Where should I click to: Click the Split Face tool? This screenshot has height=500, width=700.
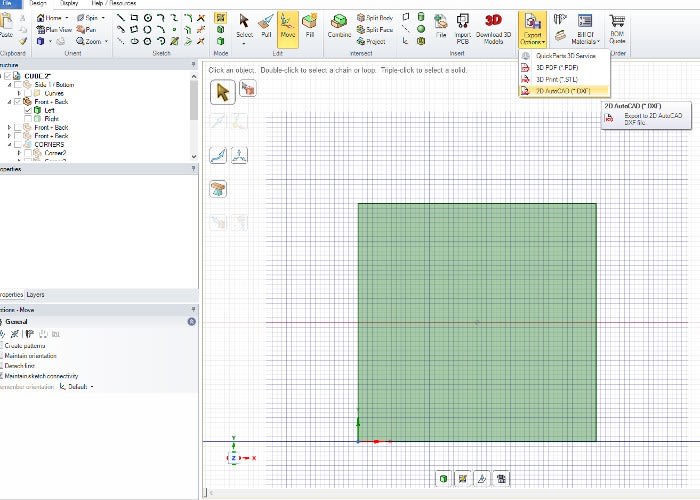(375, 29)
